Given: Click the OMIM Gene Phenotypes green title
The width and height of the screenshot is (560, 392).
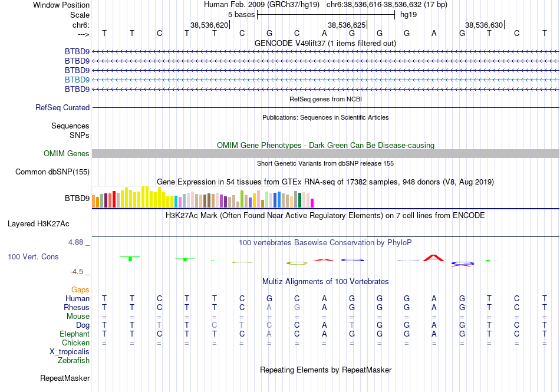Looking at the screenshot, I should [326, 145].
